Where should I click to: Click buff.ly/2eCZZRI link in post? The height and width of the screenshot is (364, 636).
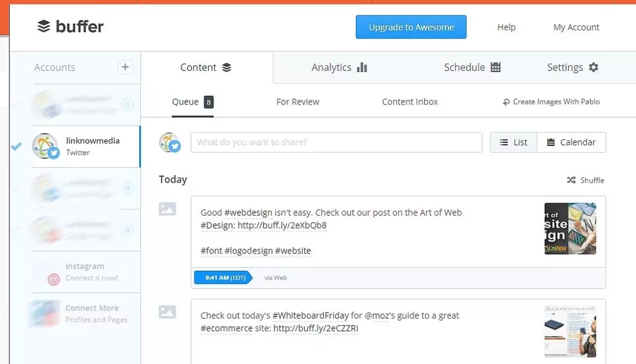316,329
